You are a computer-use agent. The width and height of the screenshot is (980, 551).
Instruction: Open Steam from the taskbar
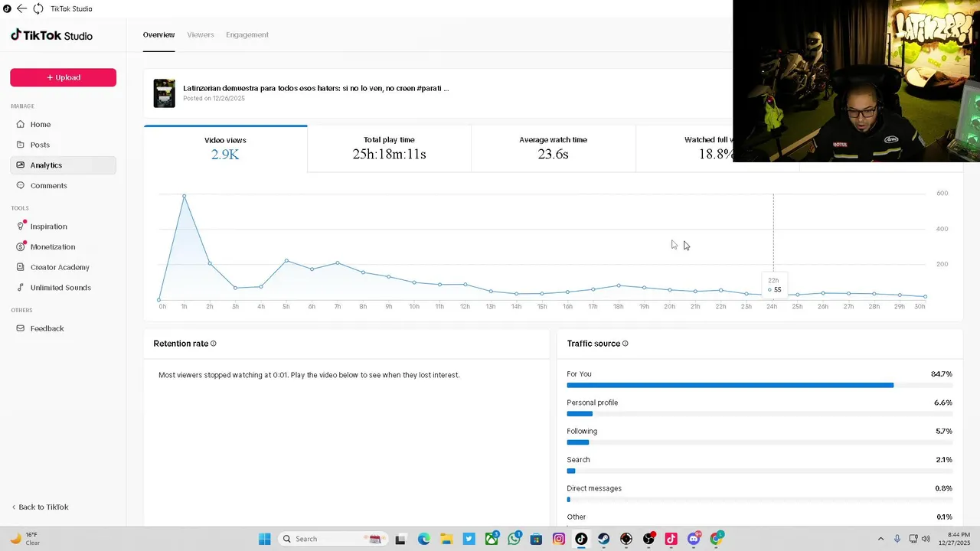(x=604, y=539)
